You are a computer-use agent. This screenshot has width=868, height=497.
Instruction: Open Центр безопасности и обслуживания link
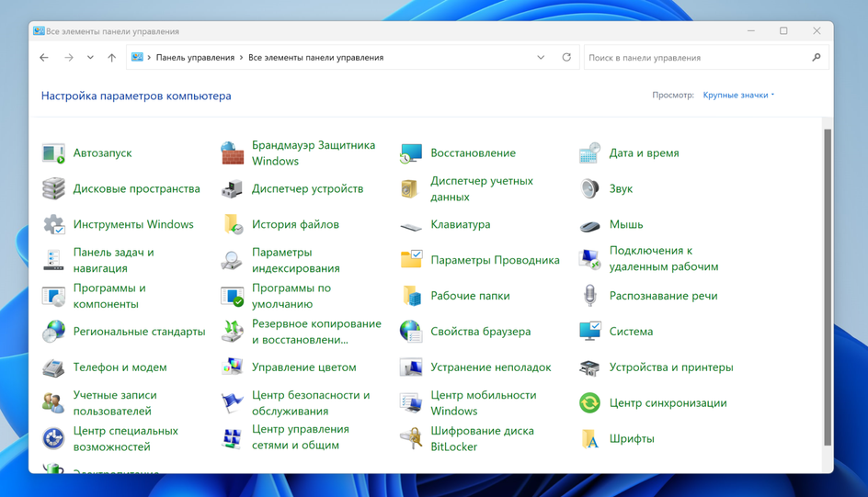point(311,403)
